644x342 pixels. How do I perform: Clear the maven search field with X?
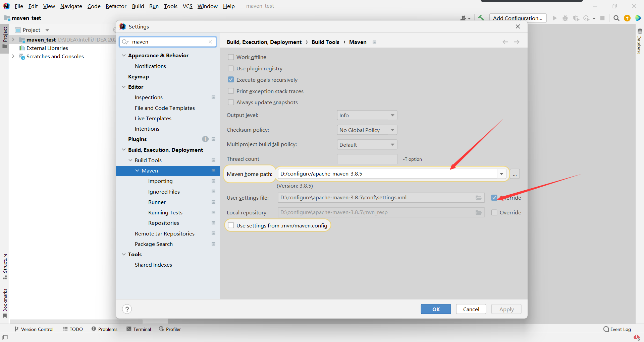(x=210, y=42)
